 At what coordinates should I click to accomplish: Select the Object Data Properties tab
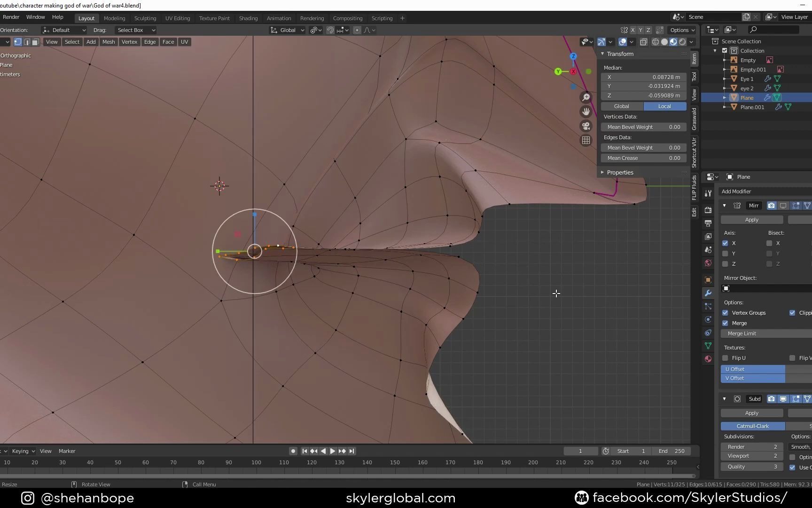click(x=708, y=346)
